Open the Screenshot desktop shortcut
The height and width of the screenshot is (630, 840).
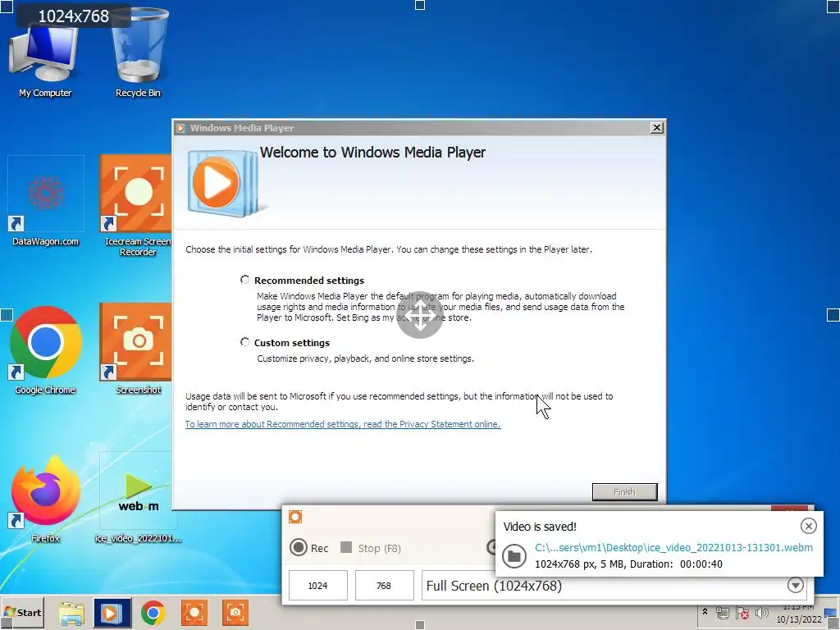pyautogui.click(x=137, y=348)
